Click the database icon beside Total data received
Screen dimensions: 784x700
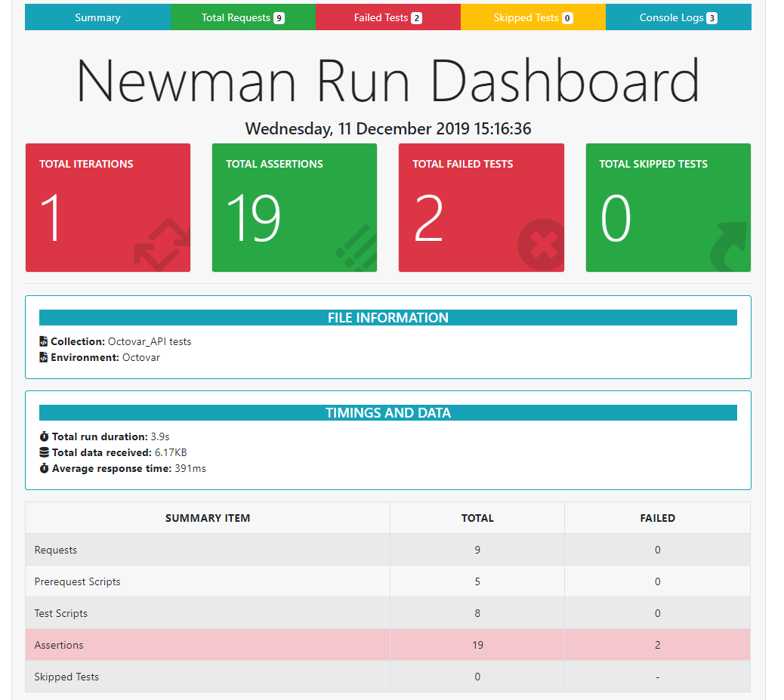[x=43, y=452]
